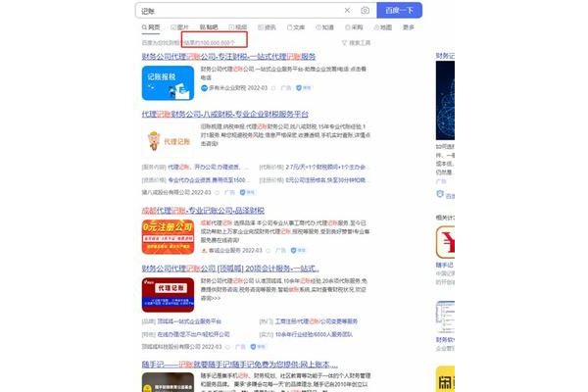Click the sidebar yellow logo icon

(x=445, y=379)
